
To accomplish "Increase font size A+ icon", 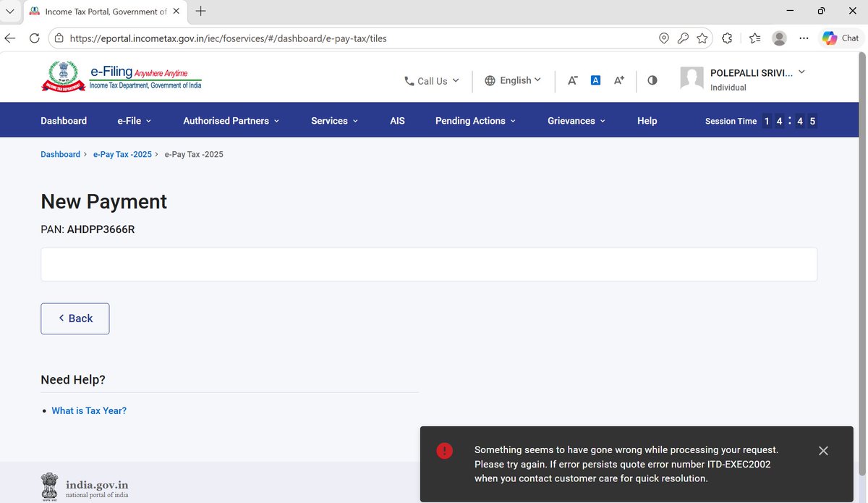I will (619, 80).
